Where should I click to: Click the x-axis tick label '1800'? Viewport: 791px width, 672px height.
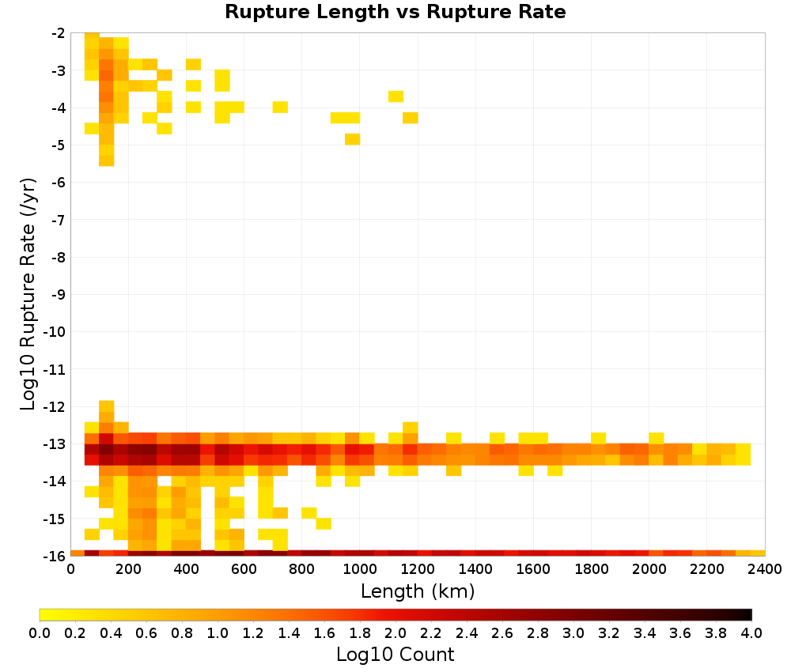click(591, 569)
